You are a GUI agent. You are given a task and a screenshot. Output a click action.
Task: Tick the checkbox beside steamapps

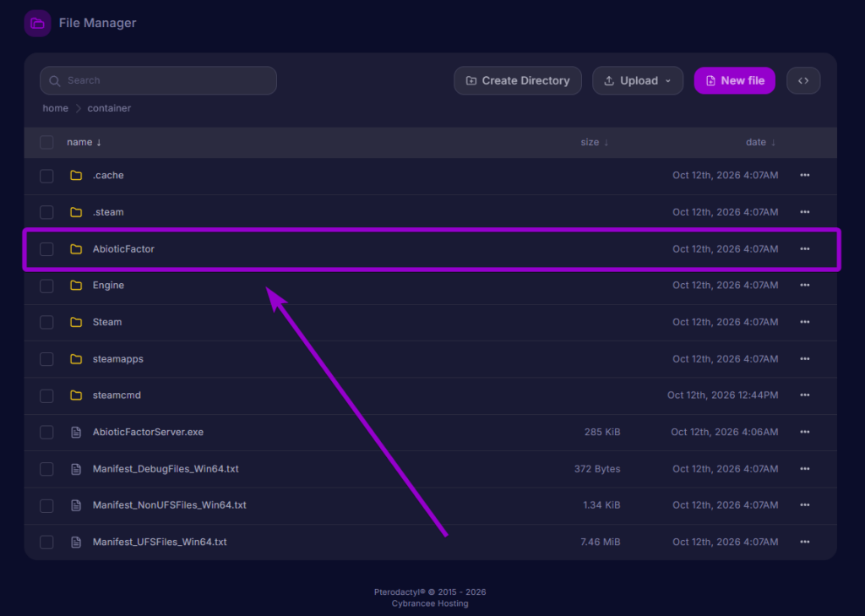coord(47,359)
